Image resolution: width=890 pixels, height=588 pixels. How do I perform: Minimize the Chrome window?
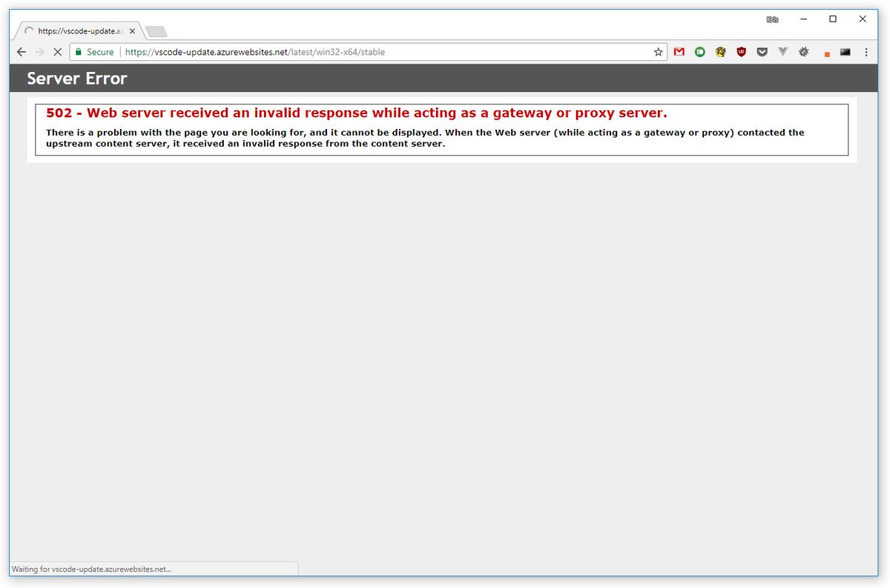pos(803,19)
